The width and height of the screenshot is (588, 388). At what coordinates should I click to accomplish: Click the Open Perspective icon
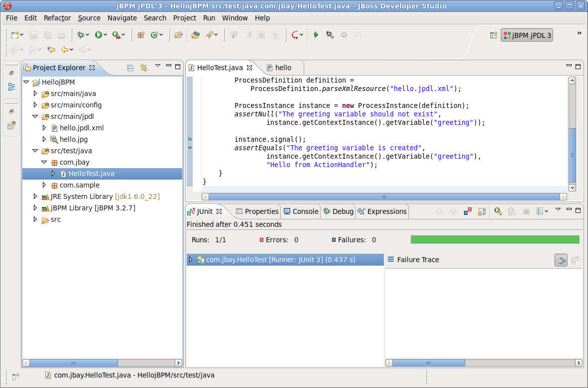coord(493,35)
